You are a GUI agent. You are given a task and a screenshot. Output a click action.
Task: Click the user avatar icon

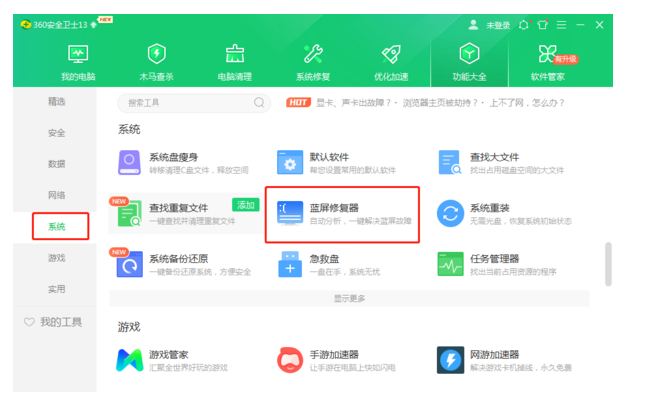[x=473, y=25]
